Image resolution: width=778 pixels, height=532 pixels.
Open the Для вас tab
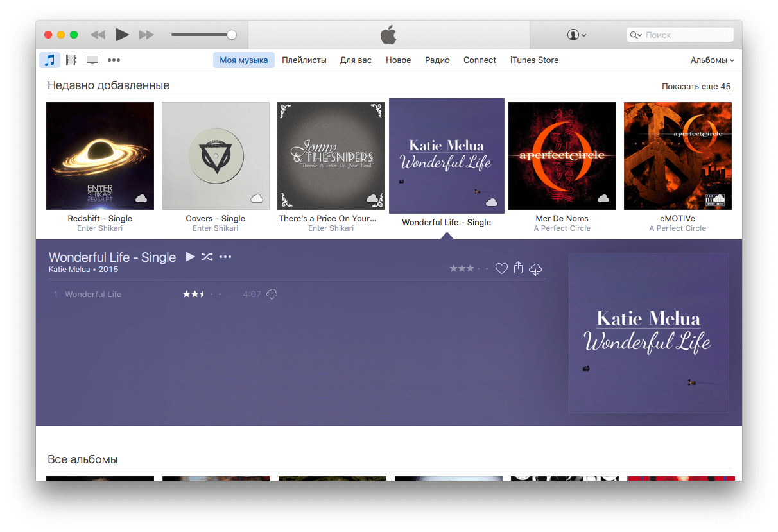pyautogui.click(x=356, y=60)
